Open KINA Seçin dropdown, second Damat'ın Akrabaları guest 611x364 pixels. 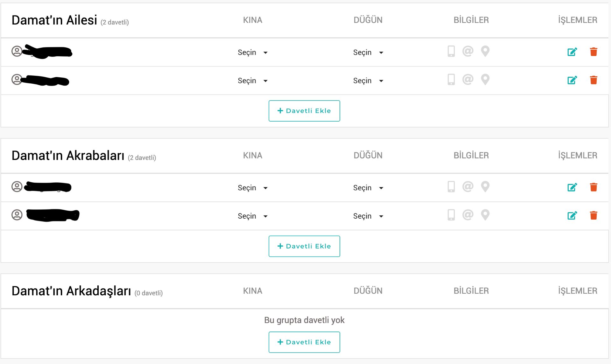pos(253,216)
